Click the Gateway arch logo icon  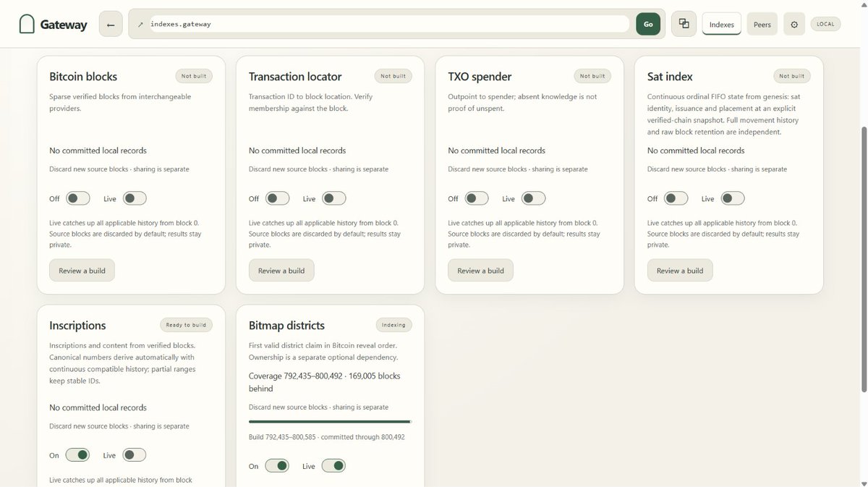coord(27,24)
